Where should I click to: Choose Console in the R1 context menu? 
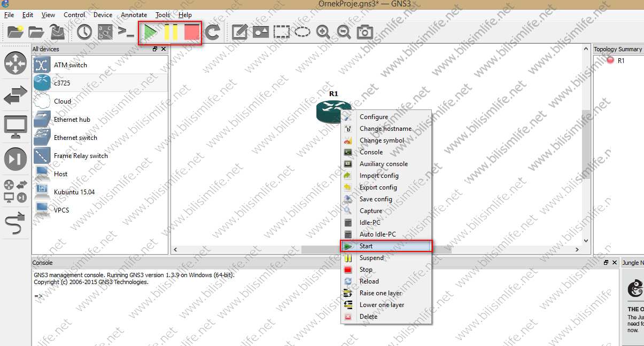click(386, 152)
